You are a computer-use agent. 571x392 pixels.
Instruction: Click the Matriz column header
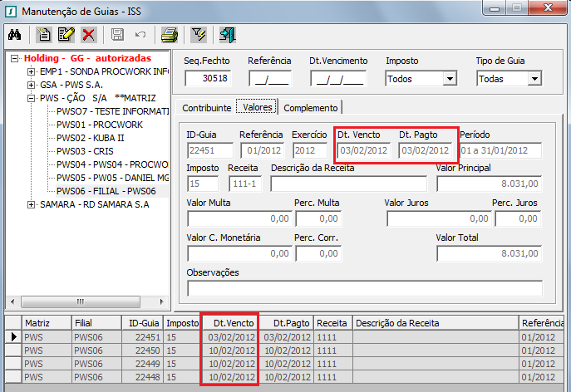coord(47,323)
